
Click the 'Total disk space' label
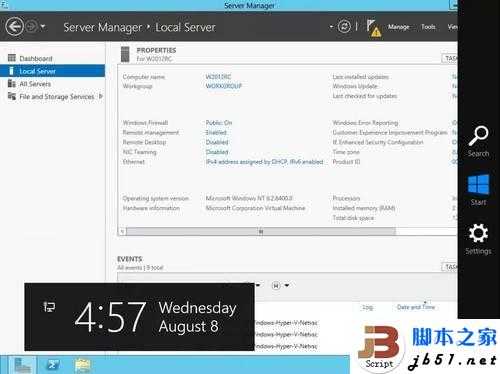point(353,218)
